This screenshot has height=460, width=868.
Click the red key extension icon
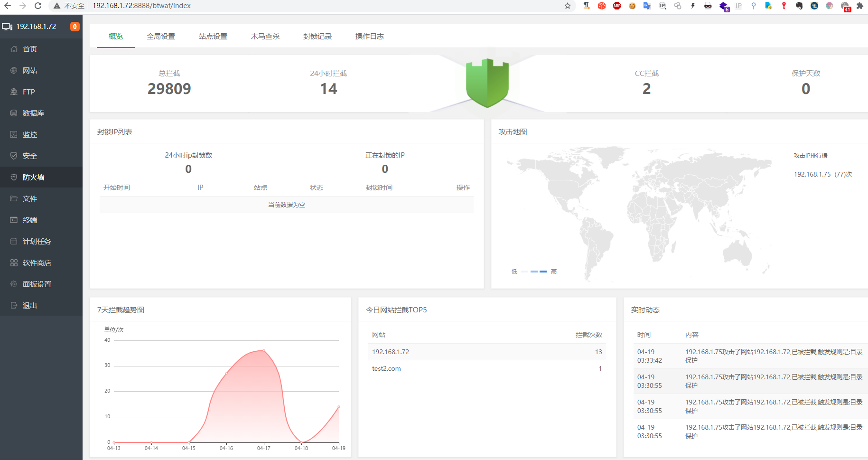[784, 6]
